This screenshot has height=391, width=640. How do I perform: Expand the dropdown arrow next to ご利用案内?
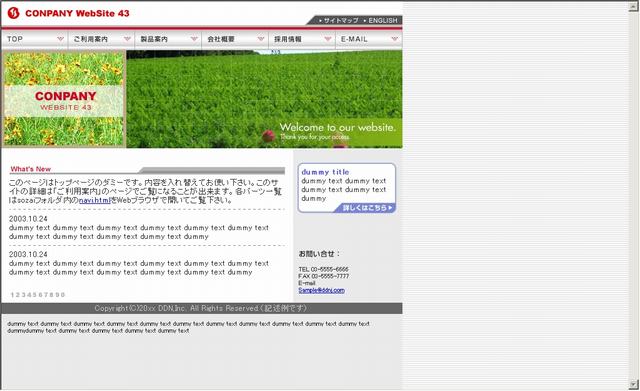(127, 39)
